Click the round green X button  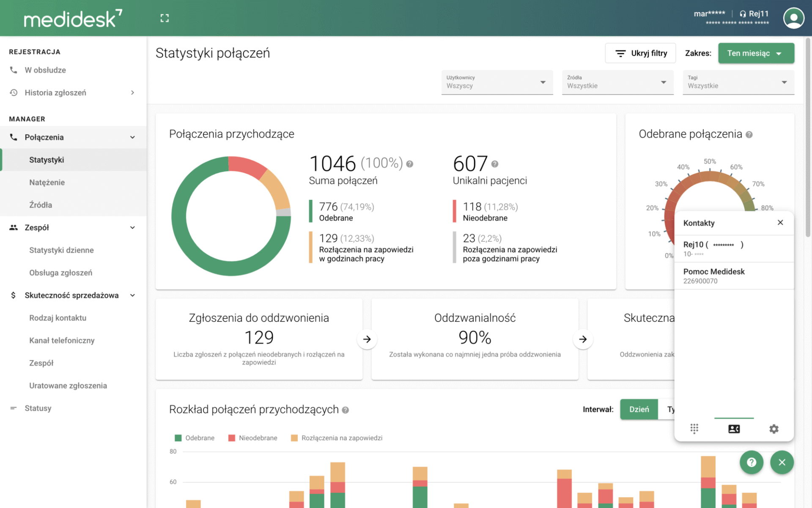coord(782,462)
